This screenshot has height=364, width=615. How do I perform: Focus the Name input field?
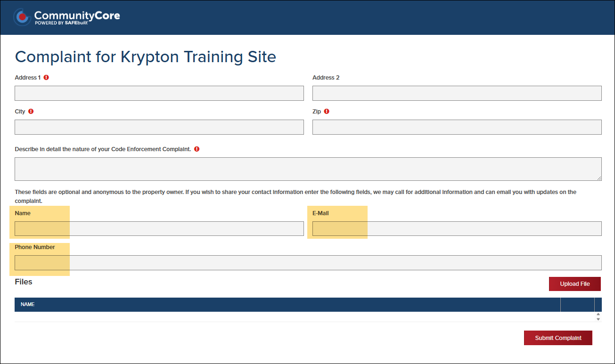click(x=159, y=229)
